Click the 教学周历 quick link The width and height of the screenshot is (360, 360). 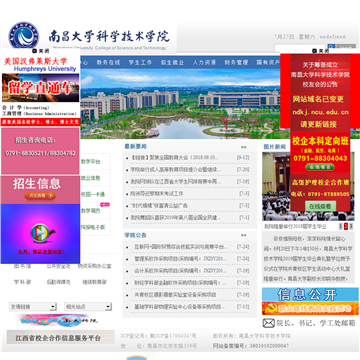coord(91,211)
